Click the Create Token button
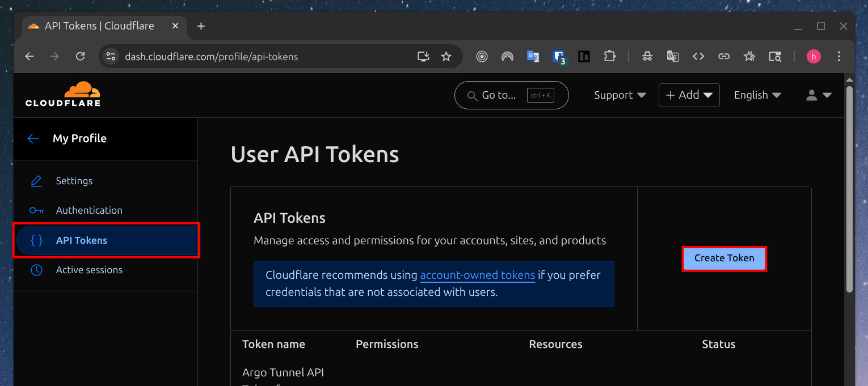This screenshot has height=386, width=868. coord(724,258)
